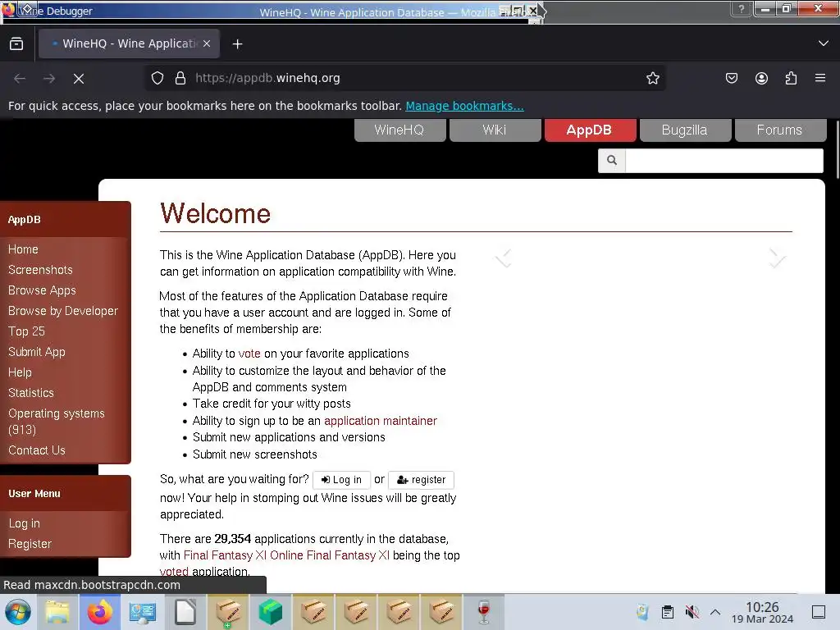View site security padlock info
The width and height of the screenshot is (840, 630).
click(180, 78)
